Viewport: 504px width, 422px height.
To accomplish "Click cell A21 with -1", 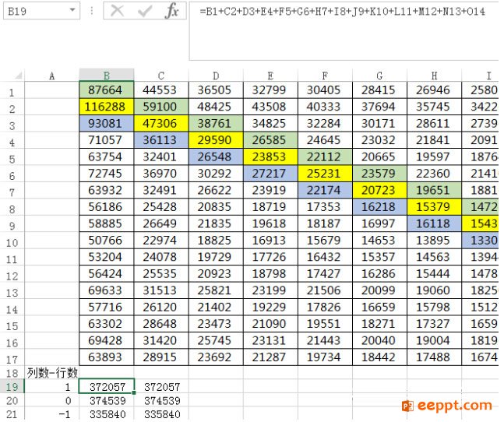I will 52,414.
